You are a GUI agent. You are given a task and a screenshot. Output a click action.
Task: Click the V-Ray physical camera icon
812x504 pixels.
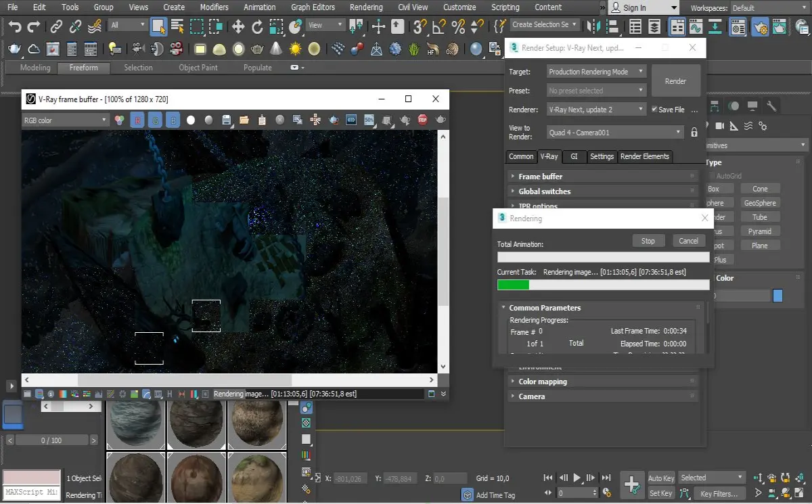(138, 49)
